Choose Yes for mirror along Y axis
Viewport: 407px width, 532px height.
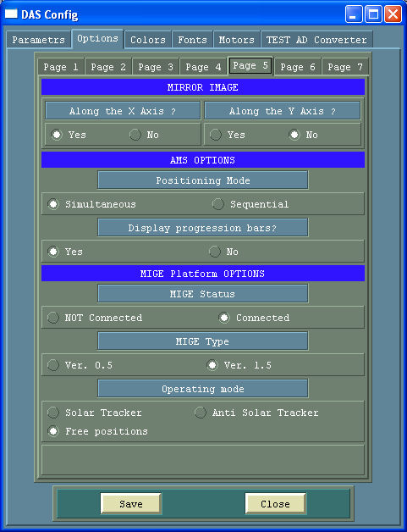(216, 135)
